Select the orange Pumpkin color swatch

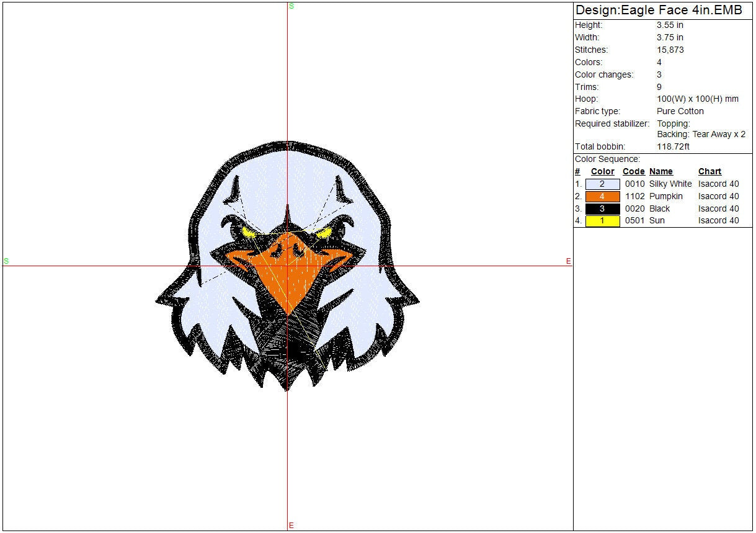[x=602, y=197]
